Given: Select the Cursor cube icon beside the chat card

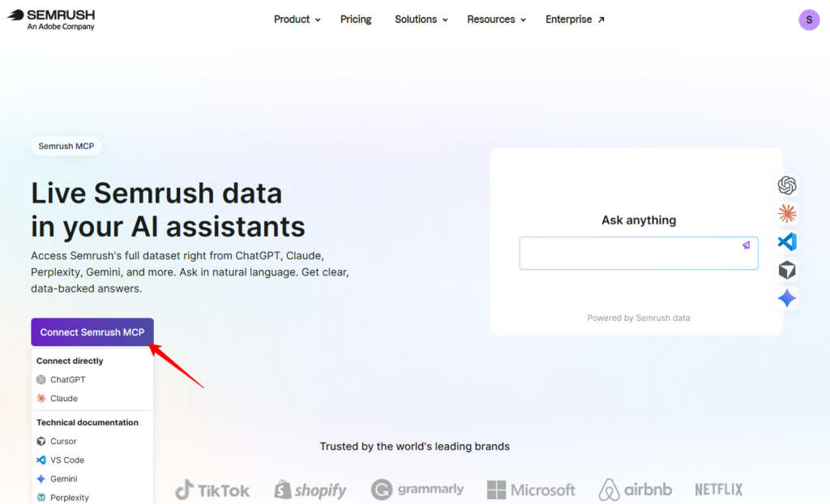Looking at the screenshot, I should pos(787,270).
